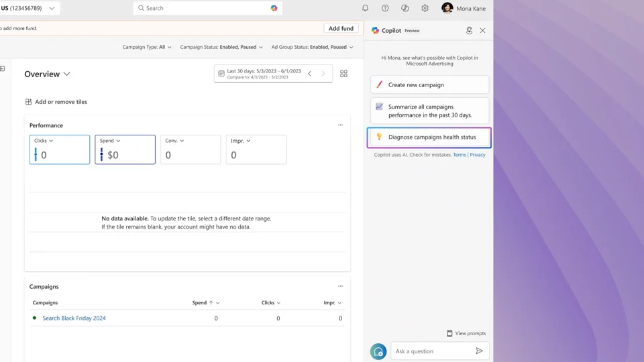Select the Clicks metric tile

point(60,149)
